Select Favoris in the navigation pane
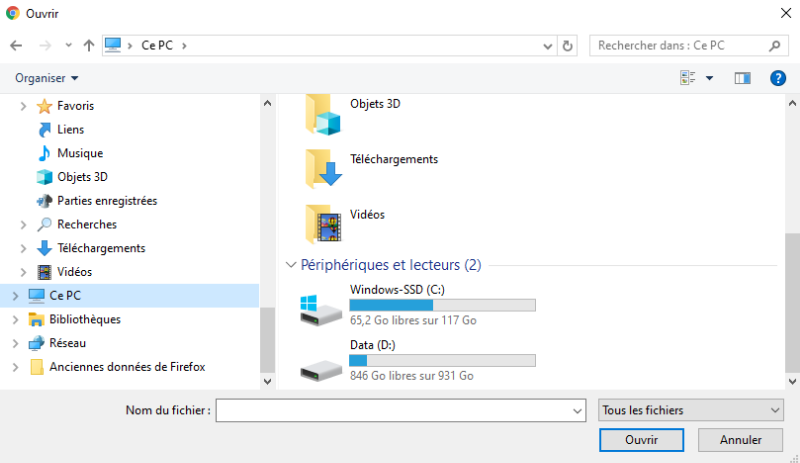 pyautogui.click(x=76, y=106)
